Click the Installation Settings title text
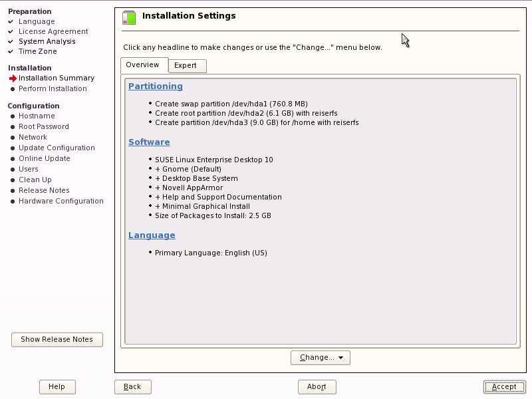The image size is (532, 399). (189, 16)
